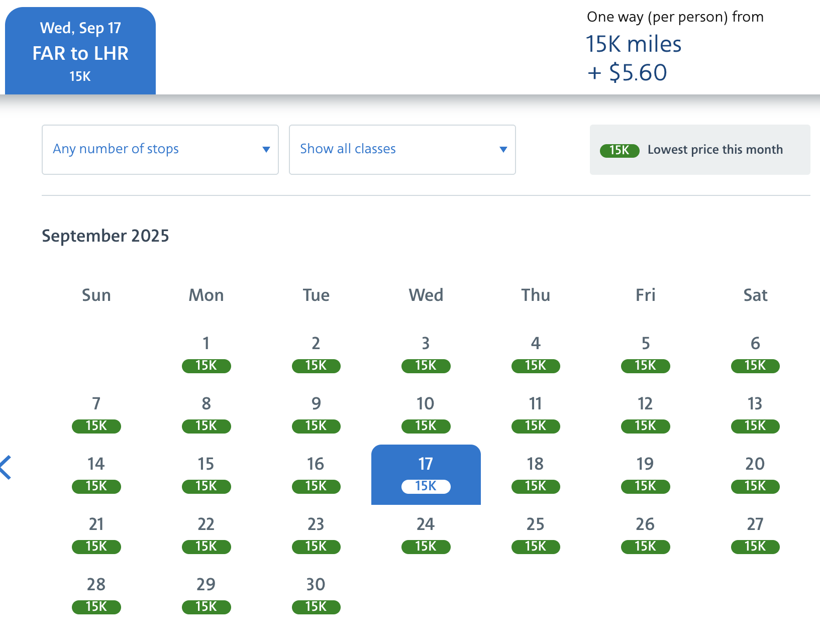
Task: Go to previous month using left chevron
Action: coord(6,467)
